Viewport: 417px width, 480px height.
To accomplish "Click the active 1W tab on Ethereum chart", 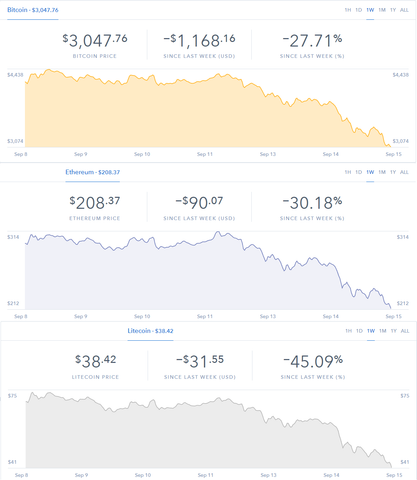I will 370,172.
